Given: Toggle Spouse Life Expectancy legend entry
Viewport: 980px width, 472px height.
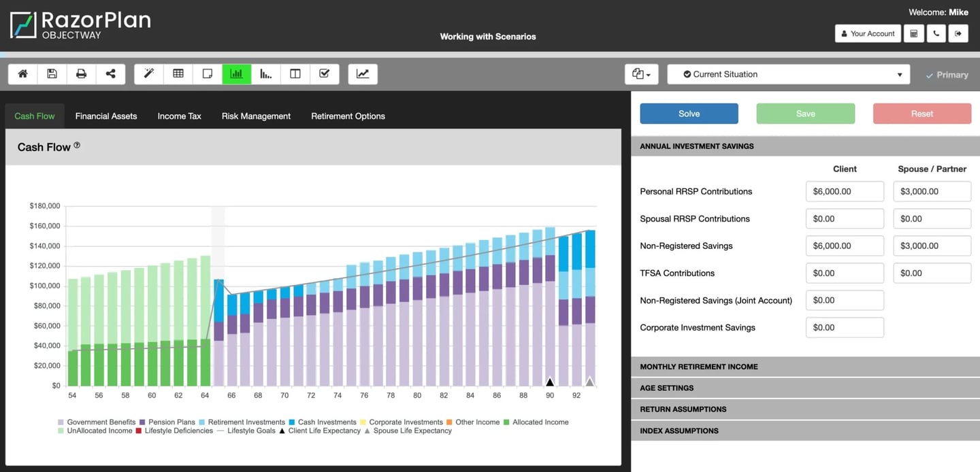Looking at the screenshot, I should tap(408, 431).
